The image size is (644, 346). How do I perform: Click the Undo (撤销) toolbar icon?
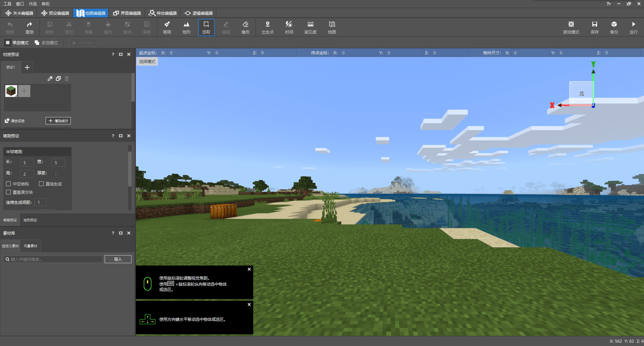[x=10, y=27]
